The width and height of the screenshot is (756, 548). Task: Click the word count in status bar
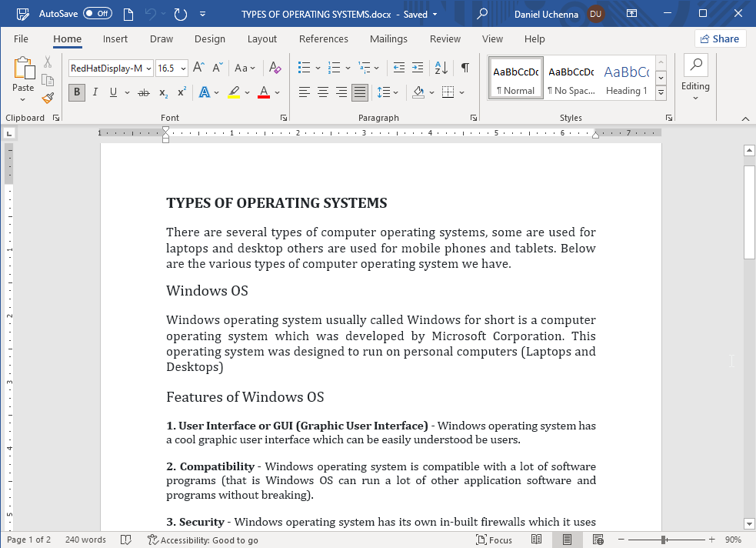pos(85,540)
